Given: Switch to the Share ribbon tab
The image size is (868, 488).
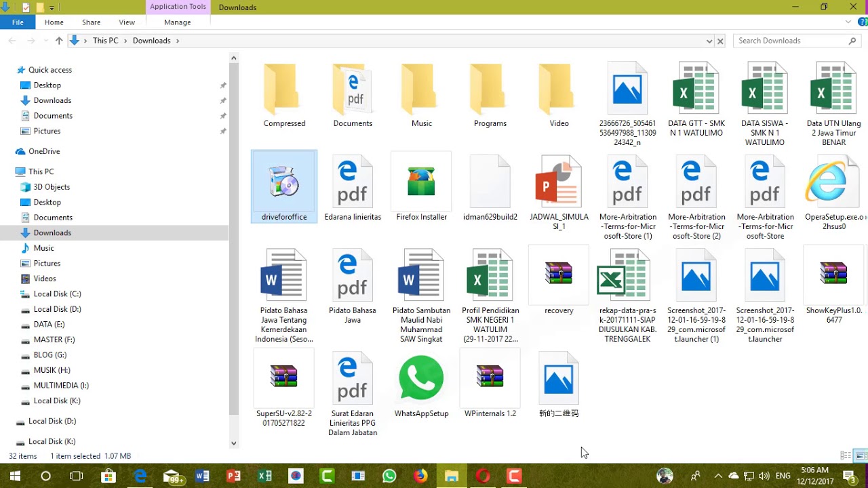Looking at the screenshot, I should 92,22.
